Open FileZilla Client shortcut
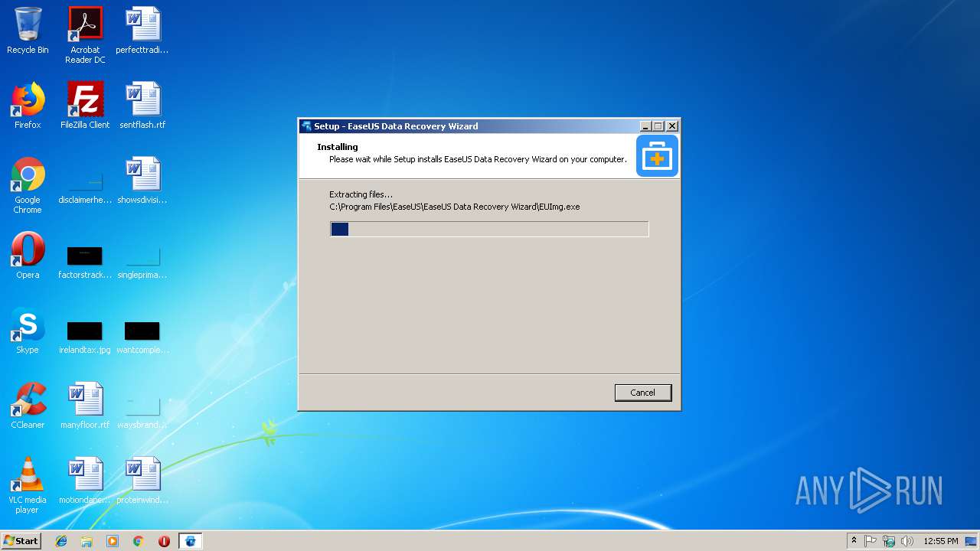 tap(85, 106)
